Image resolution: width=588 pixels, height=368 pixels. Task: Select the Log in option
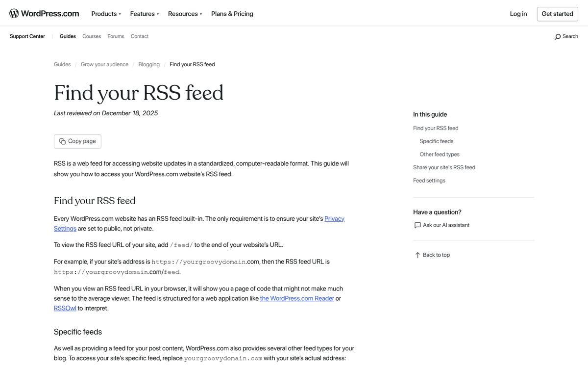[518, 14]
